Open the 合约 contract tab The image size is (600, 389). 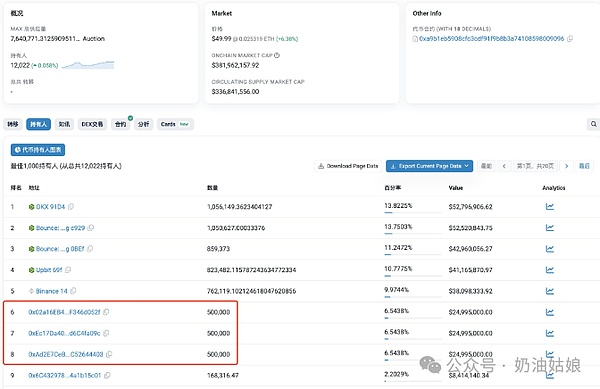pos(121,124)
